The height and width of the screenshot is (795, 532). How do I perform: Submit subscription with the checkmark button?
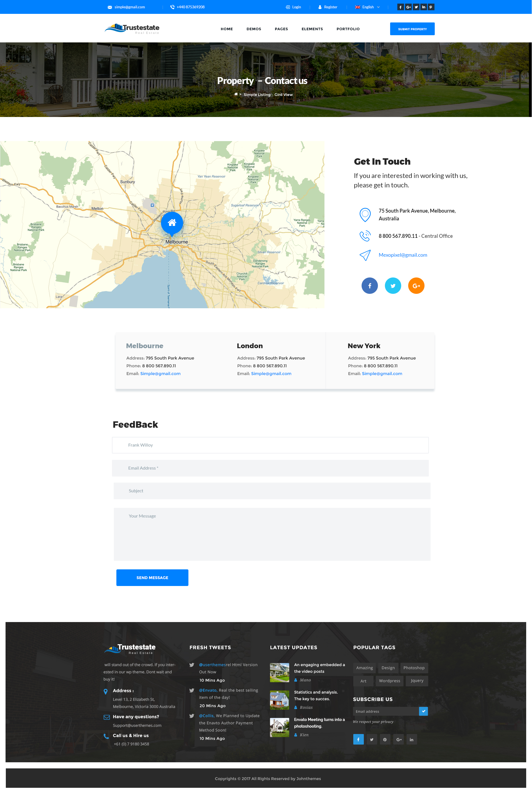423,711
